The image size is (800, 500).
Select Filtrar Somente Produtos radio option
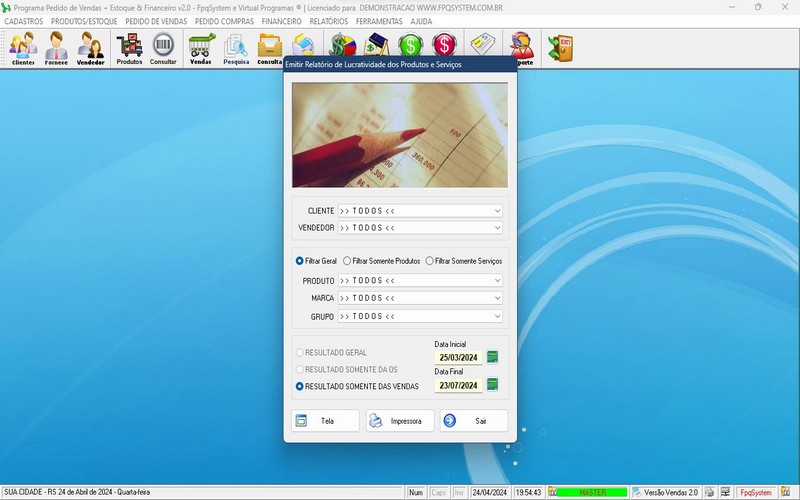click(347, 261)
